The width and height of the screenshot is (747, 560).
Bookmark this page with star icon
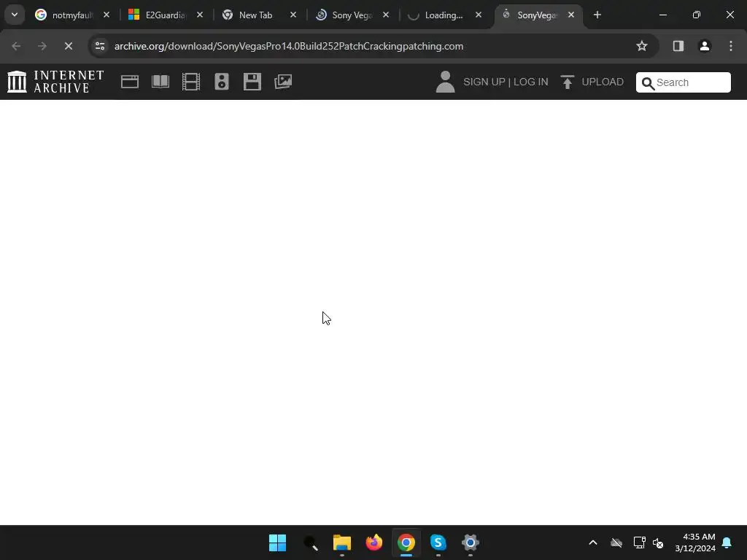(x=642, y=46)
